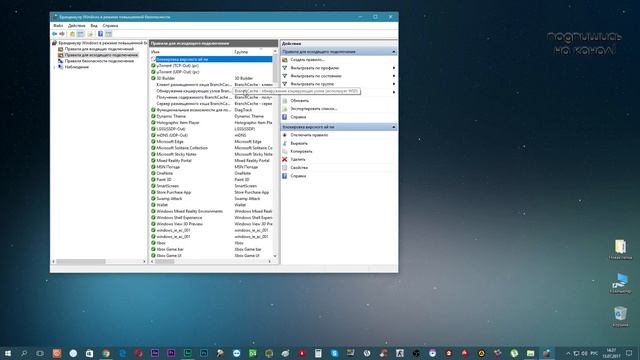Open the Компьютер desktop icon

[x=620, y=283]
